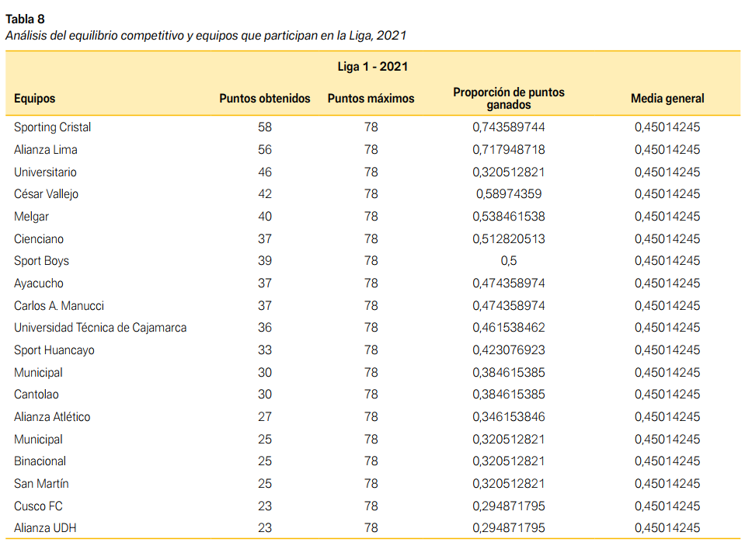Click the proportion value 0,58974359

click(x=508, y=194)
